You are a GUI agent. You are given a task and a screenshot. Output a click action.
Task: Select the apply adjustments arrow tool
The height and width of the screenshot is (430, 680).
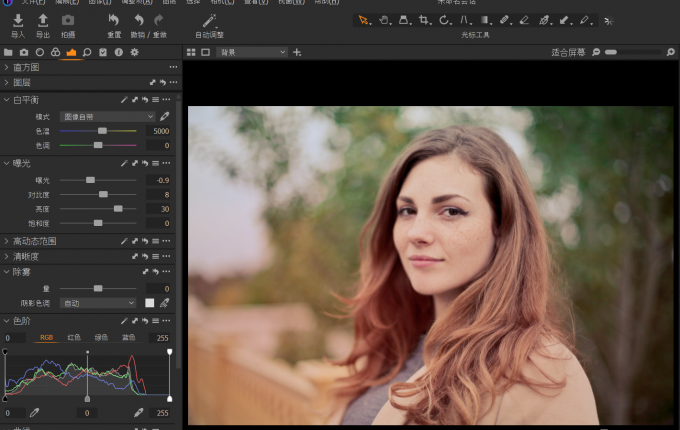(564, 20)
